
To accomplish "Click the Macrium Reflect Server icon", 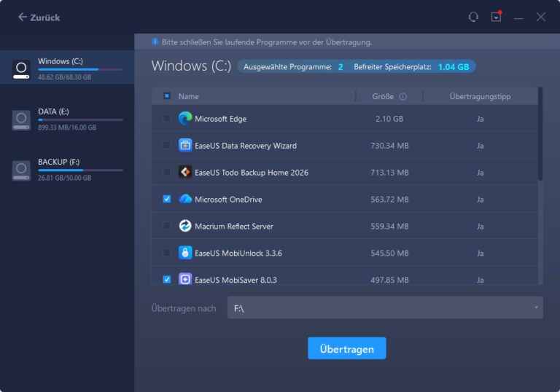I will 185,226.
